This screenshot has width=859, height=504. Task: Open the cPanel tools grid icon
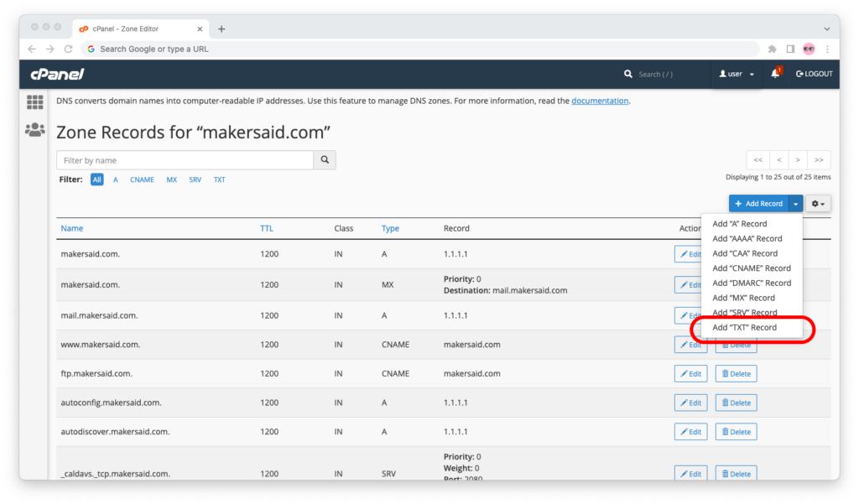(x=34, y=102)
